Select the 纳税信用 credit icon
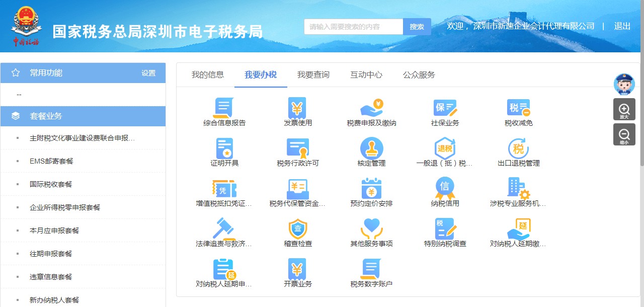Viewport: 644px width, 307px height. (x=445, y=189)
